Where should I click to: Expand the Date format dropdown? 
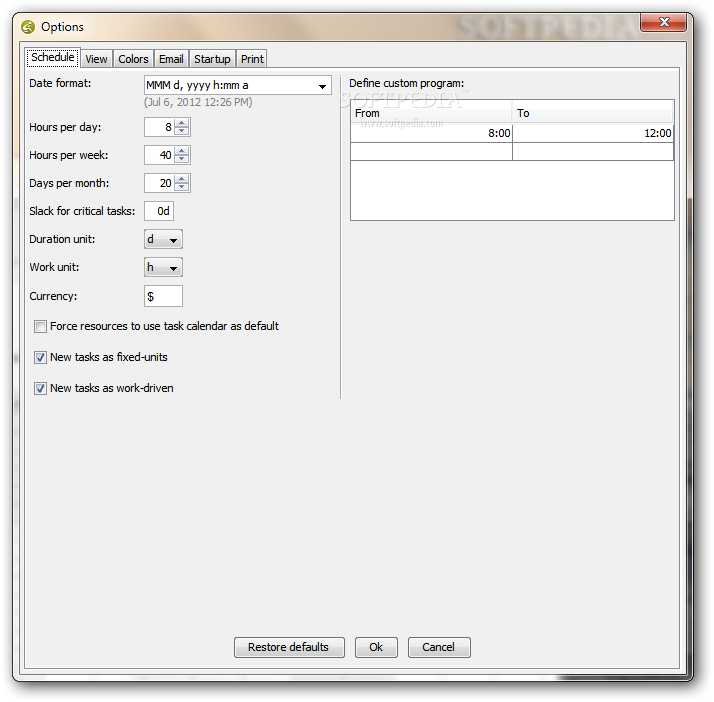click(322, 86)
